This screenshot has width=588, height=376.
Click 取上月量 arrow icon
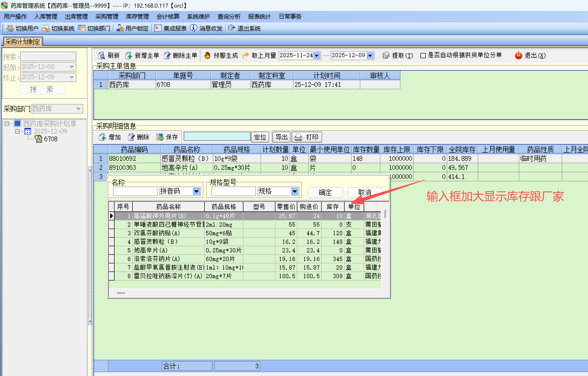[245, 55]
